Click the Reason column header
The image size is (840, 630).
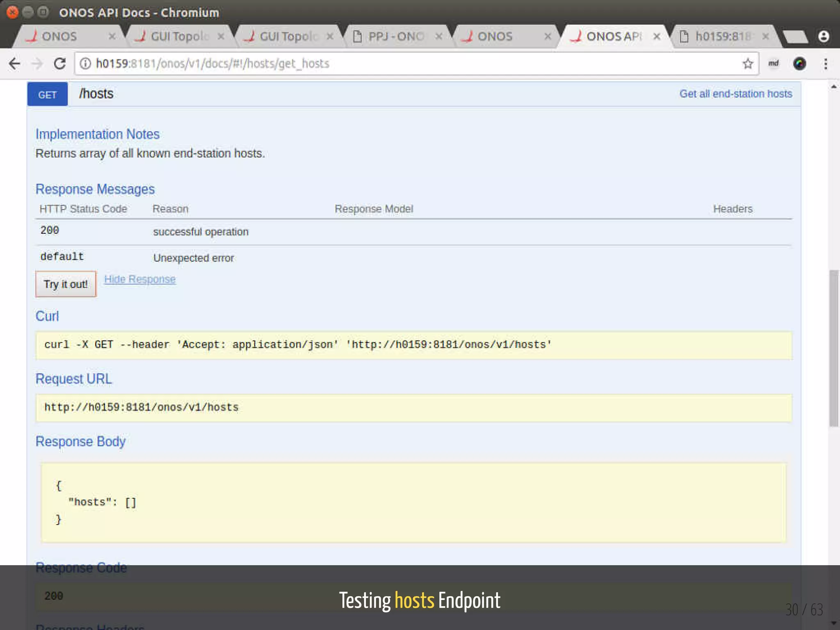tap(171, 209)
